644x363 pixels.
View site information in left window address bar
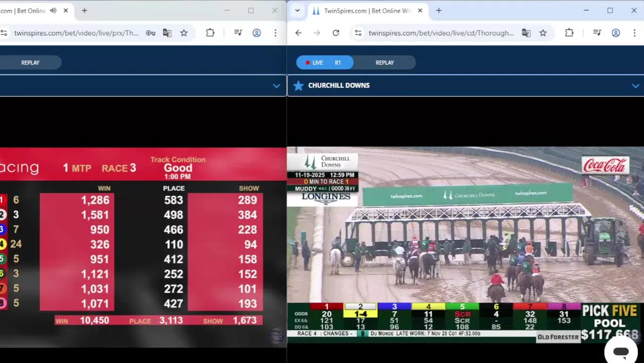click(4, 33)
